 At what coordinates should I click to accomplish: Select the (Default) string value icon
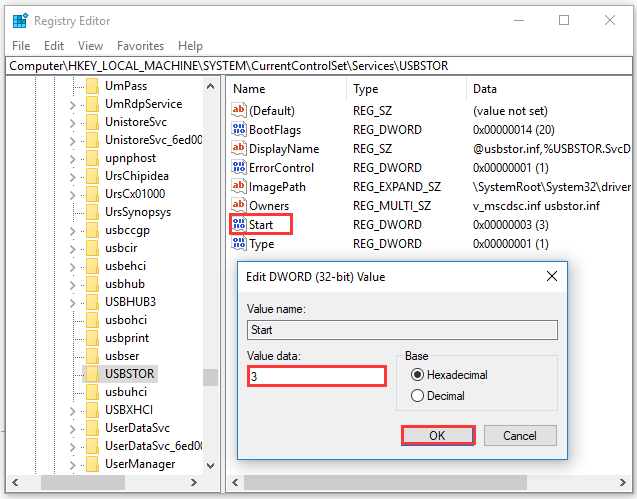click(x=238, y=110)
